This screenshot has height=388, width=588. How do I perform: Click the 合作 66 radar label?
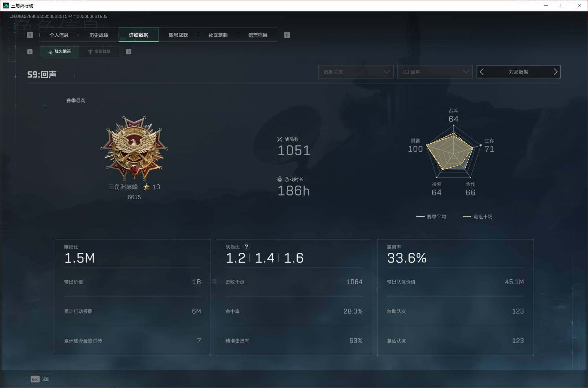coord(471,189)
